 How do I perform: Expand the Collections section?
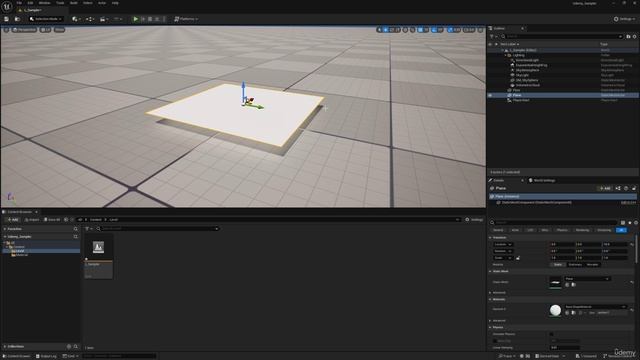tap(4, 347)
